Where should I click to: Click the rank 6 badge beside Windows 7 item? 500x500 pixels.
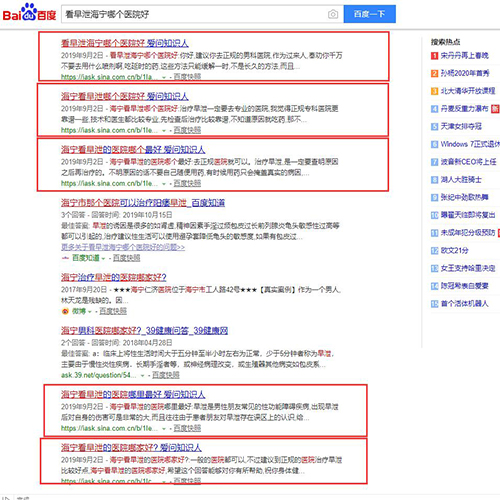tap(434, 144)
